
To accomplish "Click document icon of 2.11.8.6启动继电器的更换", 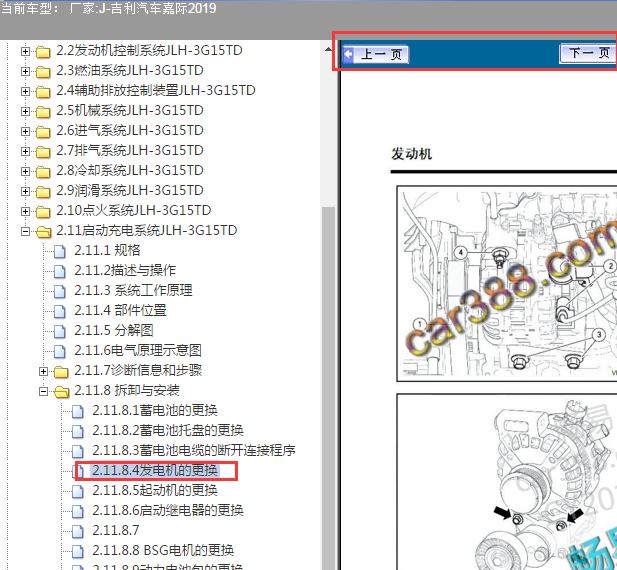I will (78, 511).
